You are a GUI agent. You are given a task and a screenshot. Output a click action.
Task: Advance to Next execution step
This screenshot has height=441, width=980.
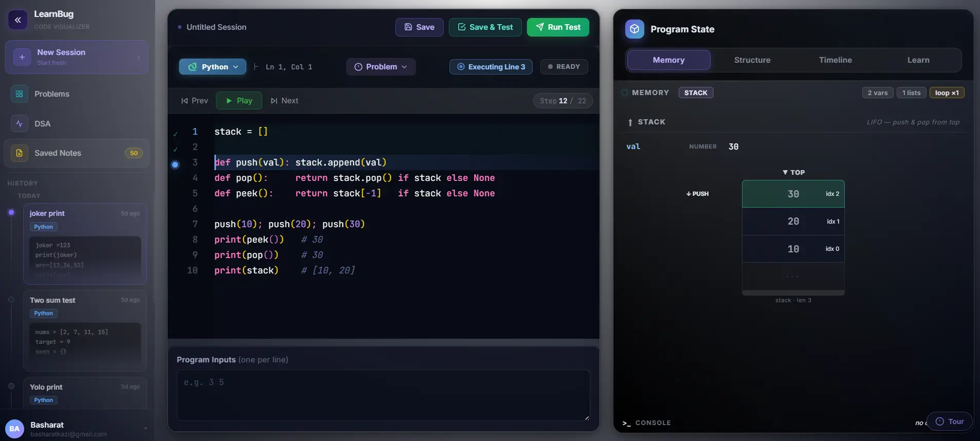coord(284,101)
